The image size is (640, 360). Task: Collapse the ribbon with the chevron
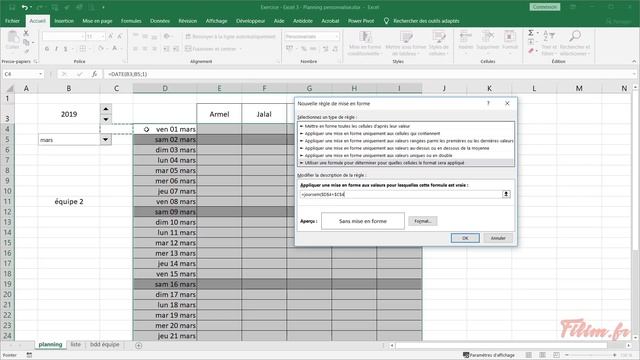pyautogui.click(x=634, y=61)
